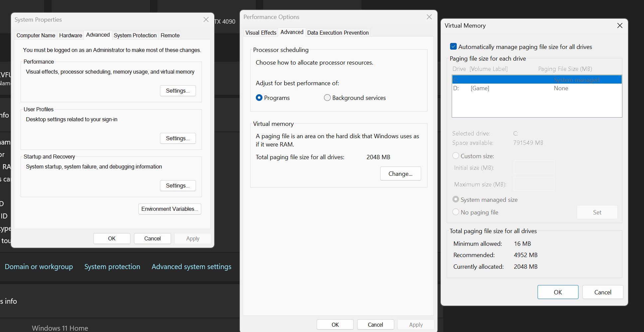
Task: Close the Performance Options window
Action: coord(429,17)
